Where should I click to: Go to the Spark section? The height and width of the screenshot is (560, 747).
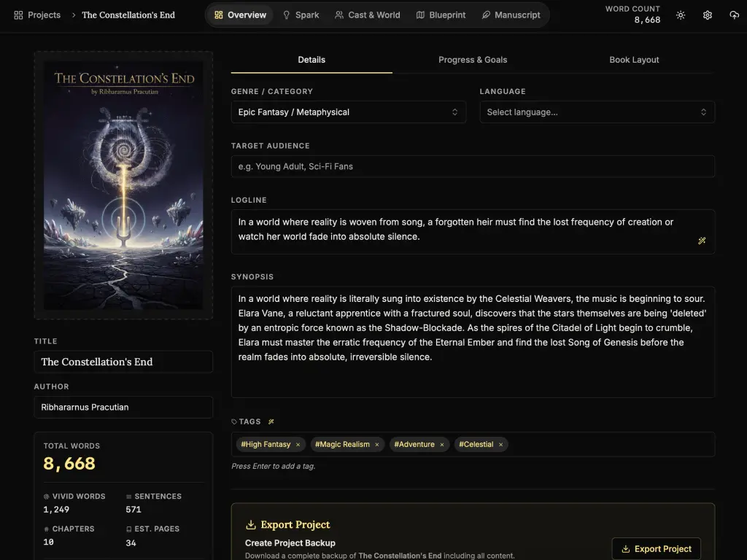pyautogui.click(x=301, y=15)
